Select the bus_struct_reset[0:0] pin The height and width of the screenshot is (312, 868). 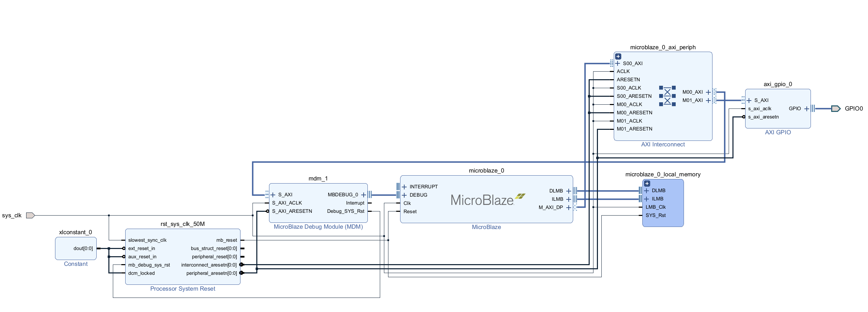[x=214, y=249]
